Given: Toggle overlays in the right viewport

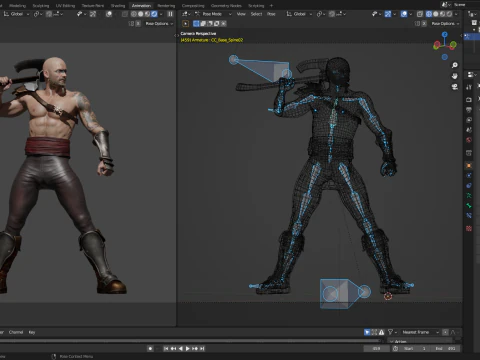Looking at the screenshot, I should (x=404, y=14).
